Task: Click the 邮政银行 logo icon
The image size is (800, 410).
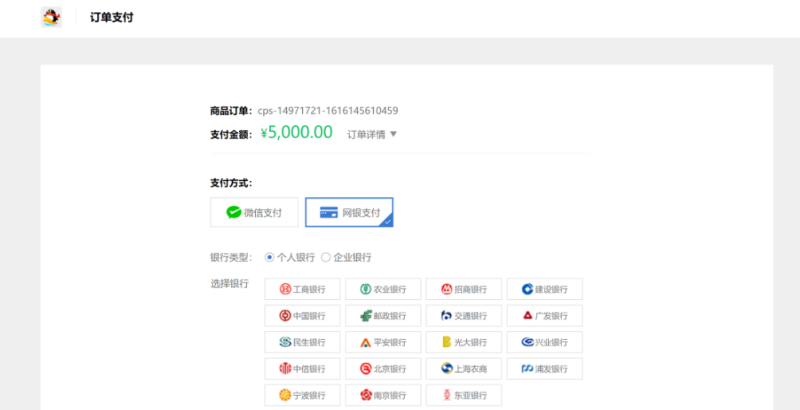Action: point(366,316)
